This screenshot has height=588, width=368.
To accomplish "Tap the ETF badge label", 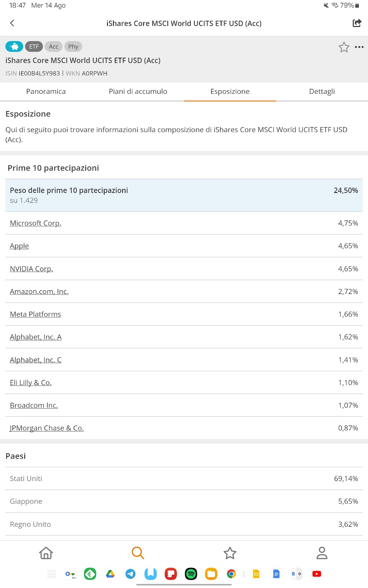I will pos(34,47).
